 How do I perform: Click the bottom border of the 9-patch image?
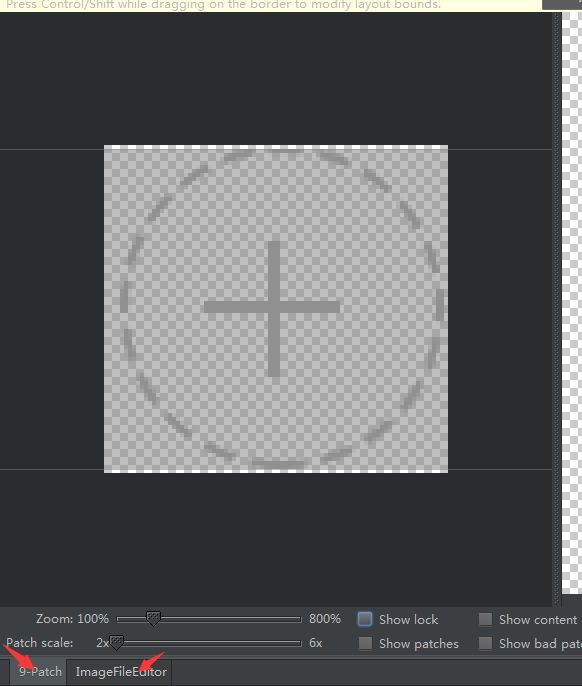[276, 471]
